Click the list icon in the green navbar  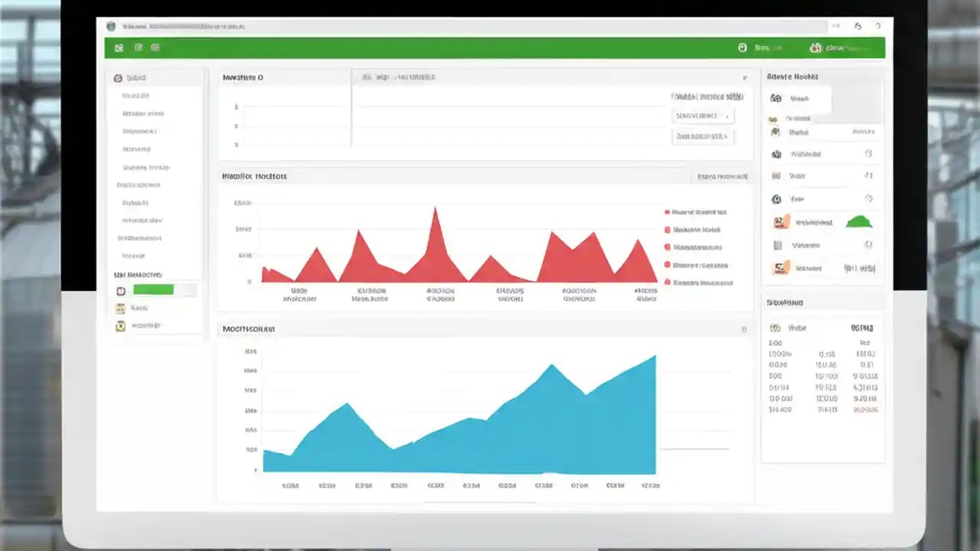click(x=155, y=47)
